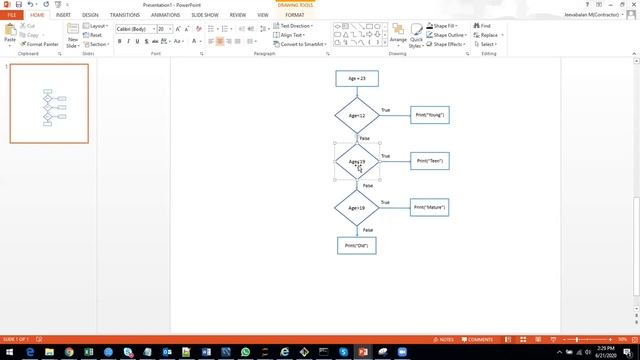Image resolution: width=640 pixels, height=360 pixels.
Task: Select the diamond shape in shapes gallery
Action: point(338,26)
